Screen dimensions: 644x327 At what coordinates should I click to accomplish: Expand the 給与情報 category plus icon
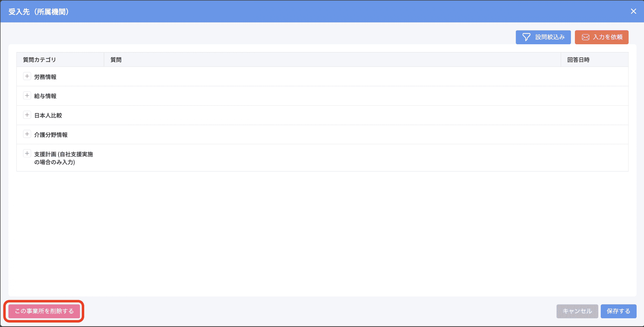(27, 96)
